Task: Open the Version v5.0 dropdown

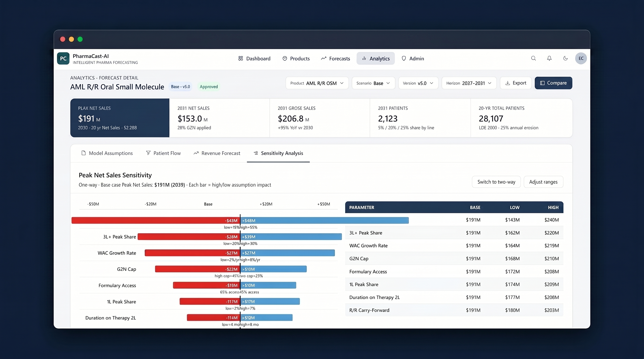Action: (x=418, y=83)
